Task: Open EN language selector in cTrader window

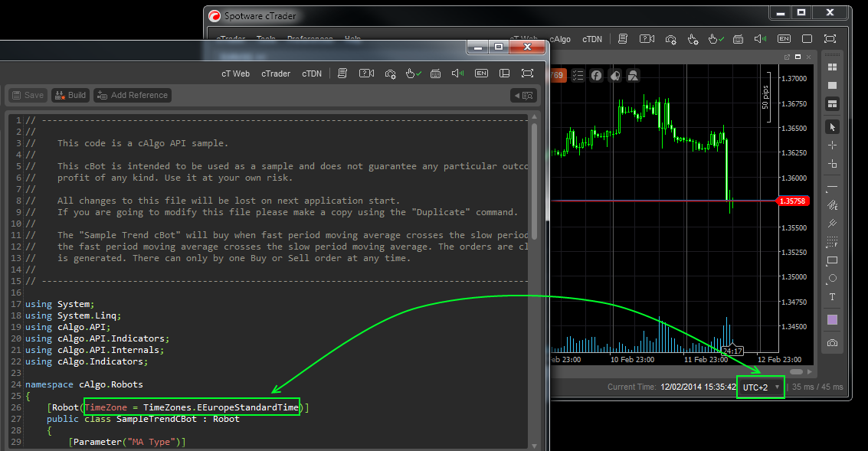Action: [784, 39]
